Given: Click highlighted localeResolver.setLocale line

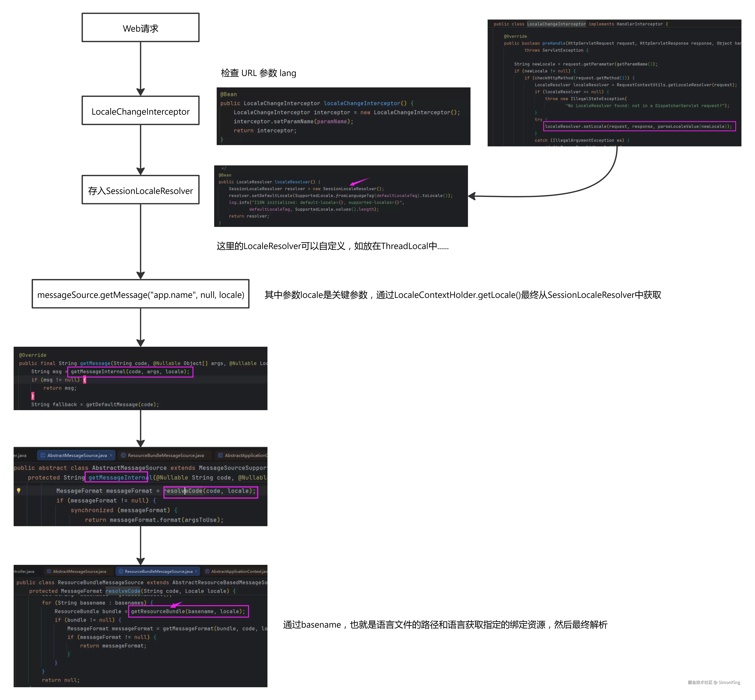Looking at the screenshot, I should coord(639,126).
